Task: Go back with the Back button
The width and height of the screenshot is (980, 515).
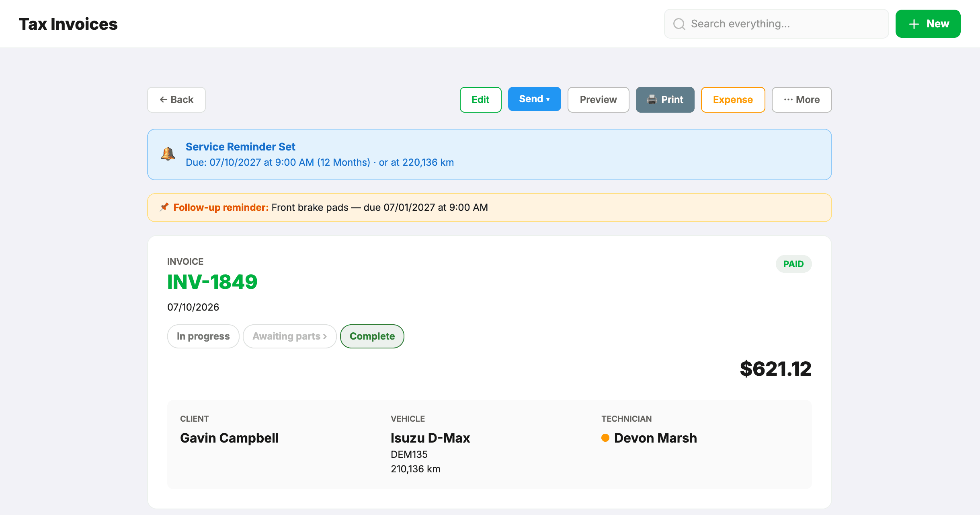Action: (176, 100)
